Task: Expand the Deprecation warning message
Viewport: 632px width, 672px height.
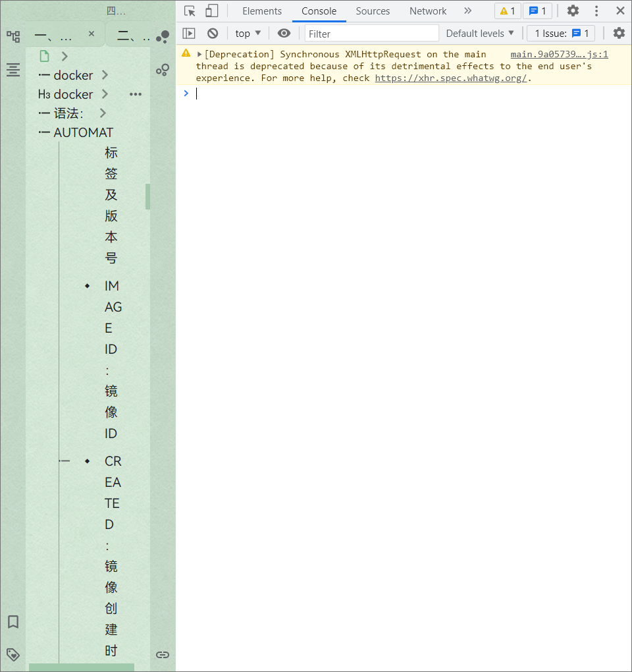Action: [x=199, y=55]
